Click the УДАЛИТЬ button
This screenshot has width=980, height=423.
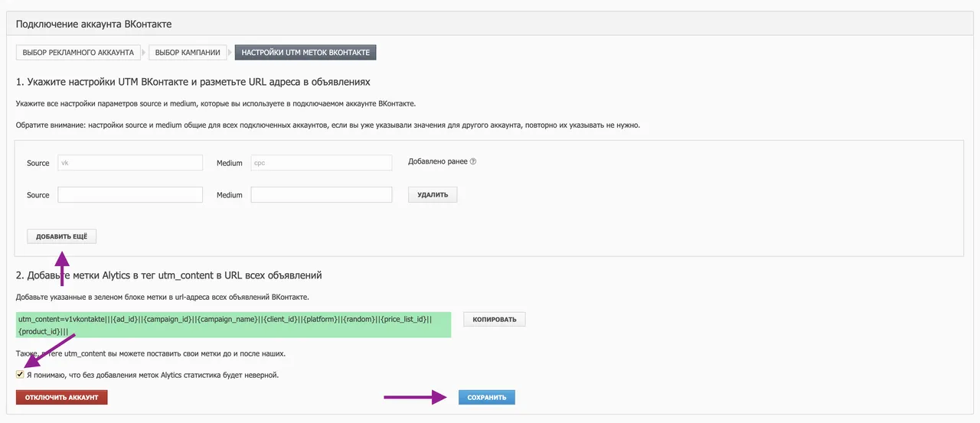tap(433, 195)
